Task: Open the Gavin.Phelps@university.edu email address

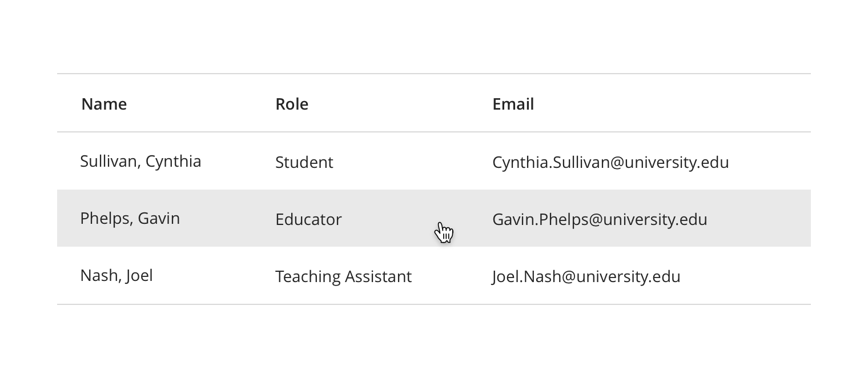Action: pos(600,219)
